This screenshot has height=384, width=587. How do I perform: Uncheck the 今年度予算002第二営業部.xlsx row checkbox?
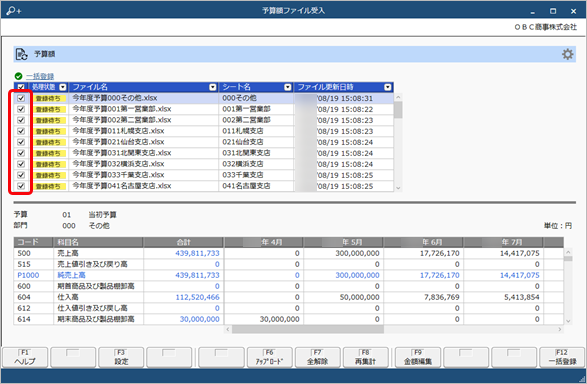21,120
